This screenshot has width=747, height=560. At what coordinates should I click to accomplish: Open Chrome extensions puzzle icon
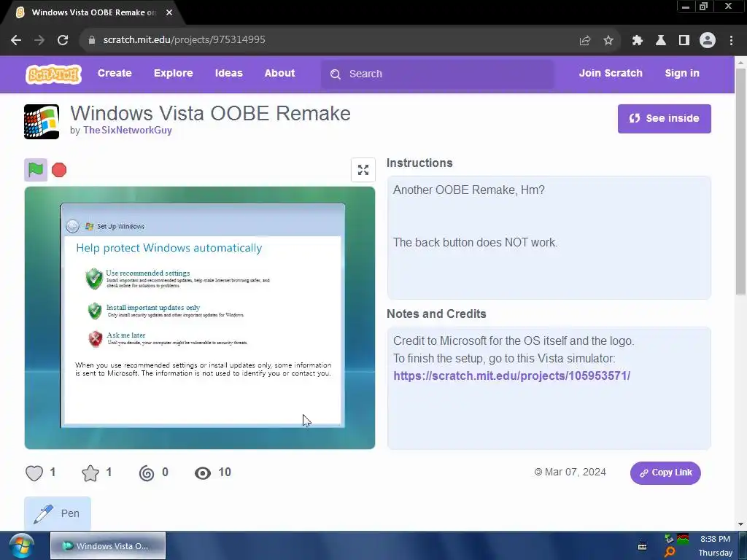coord(638,41)
